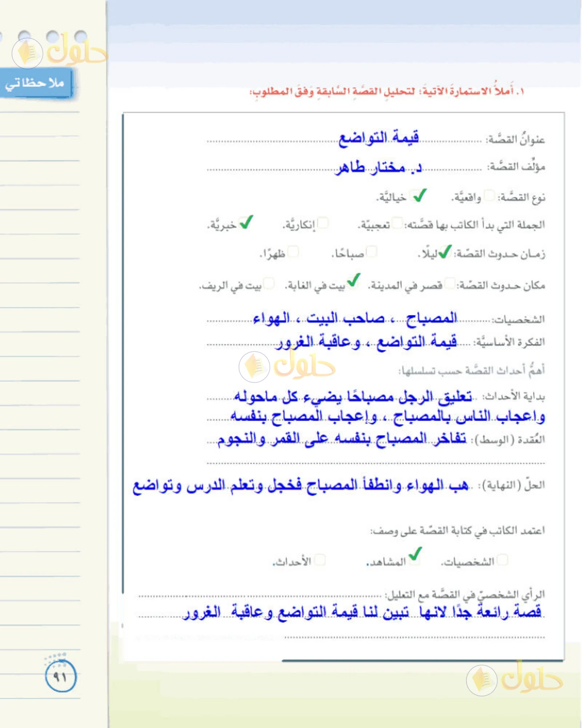Image resolution: width=582 pixels, height=728 pixels.
Task: Click the red instruction heading أملأ الاستمارة الآتية
Action: [387, 91]
